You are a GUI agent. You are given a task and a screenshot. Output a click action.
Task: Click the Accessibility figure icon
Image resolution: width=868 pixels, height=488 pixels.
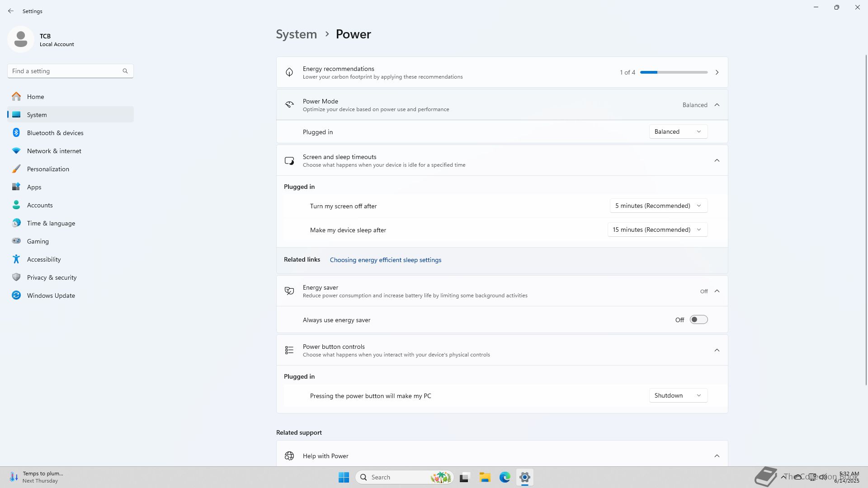click(x=16, y=259)
